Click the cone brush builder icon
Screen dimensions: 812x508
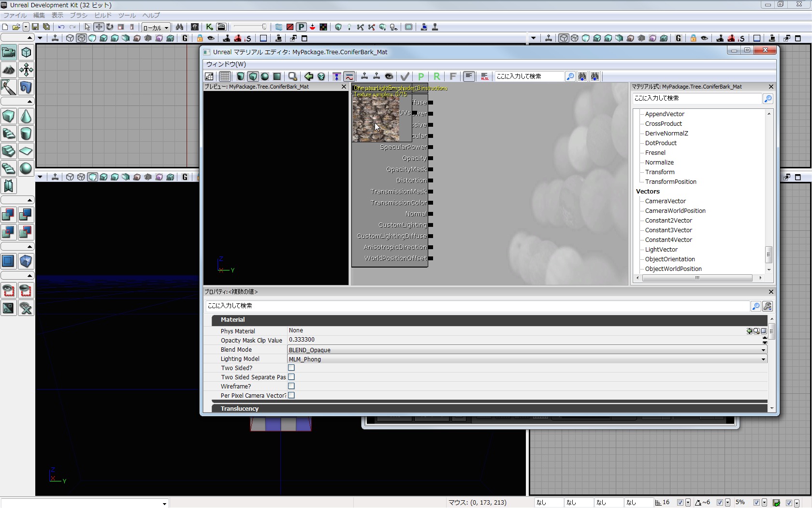[26, 116]
